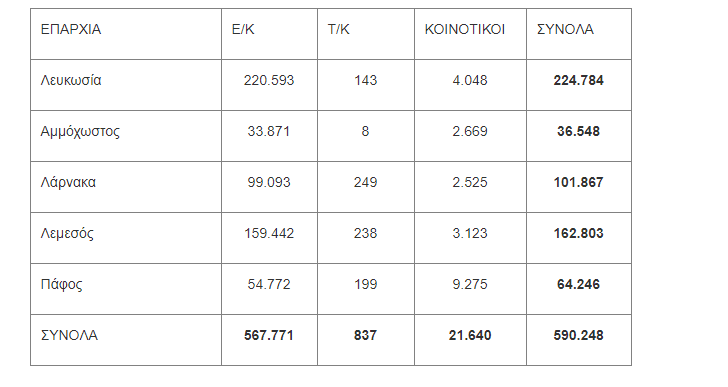Click the ΣΥΝΟΛΑ totals row label
728x387 pixels.
pyautogui.click(x=126, y=340)
